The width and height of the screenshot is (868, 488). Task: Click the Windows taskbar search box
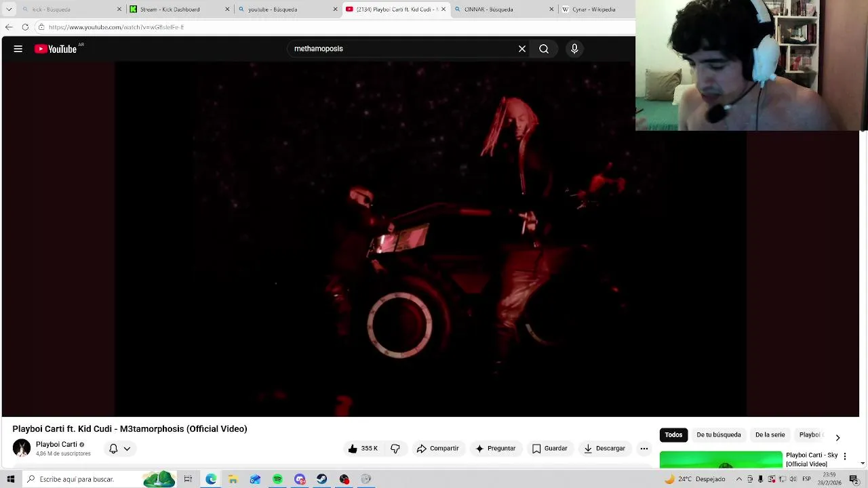98,479
